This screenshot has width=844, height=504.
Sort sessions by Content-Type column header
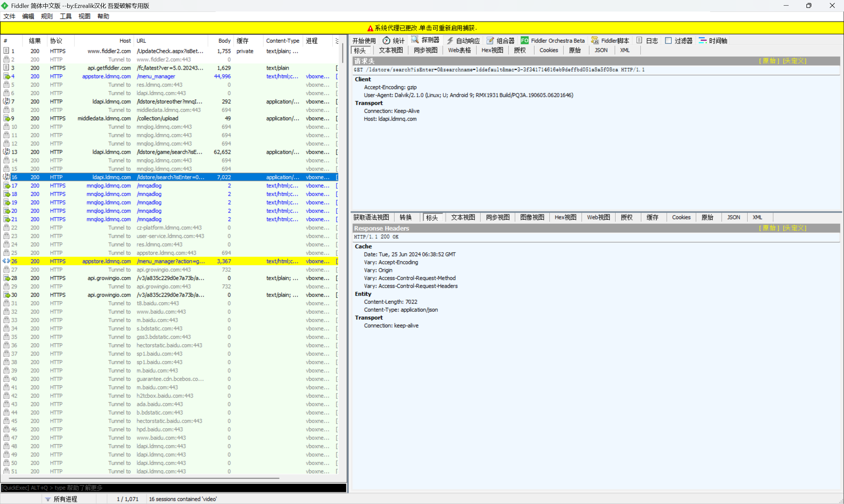click(283, 41)
